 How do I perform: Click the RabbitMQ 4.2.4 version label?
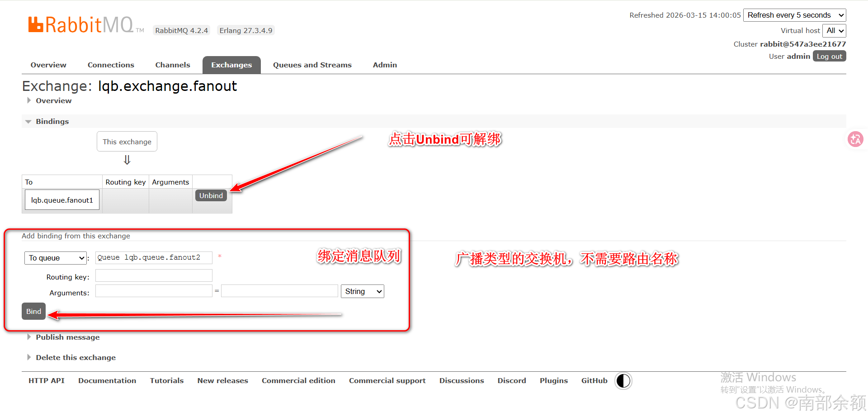pos(182,30)
